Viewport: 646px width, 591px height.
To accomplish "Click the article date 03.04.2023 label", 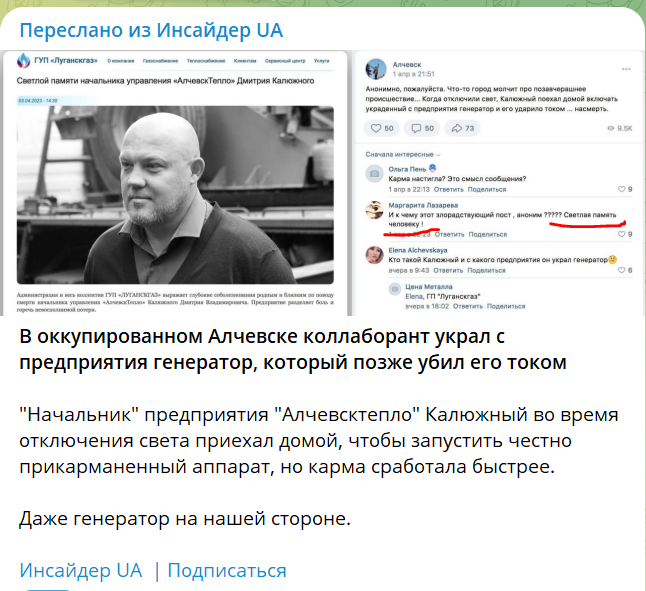I will 37,101.
